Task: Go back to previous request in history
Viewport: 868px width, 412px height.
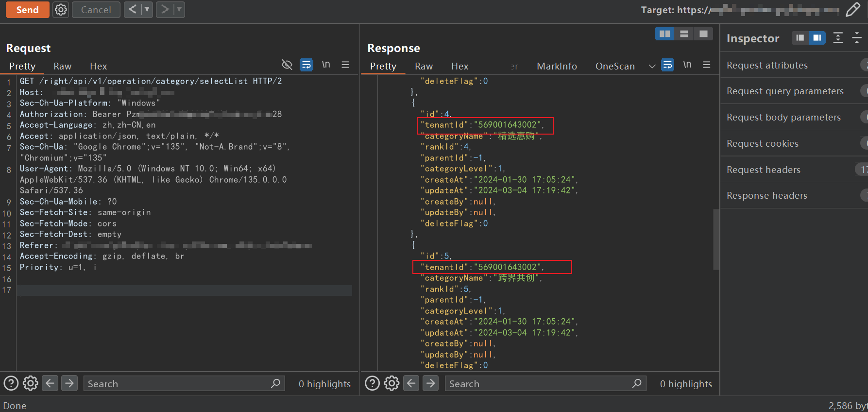Action: point(133,9)
